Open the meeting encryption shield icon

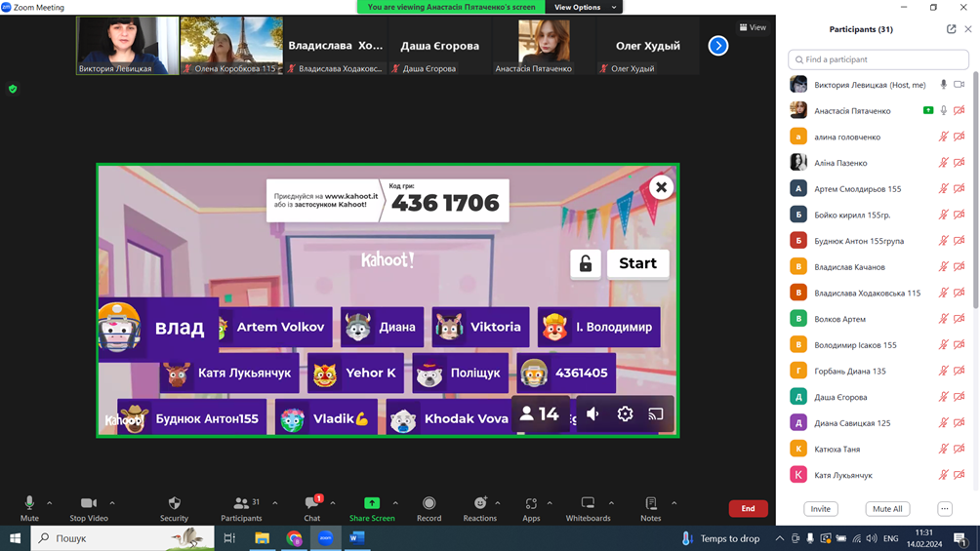13,89
